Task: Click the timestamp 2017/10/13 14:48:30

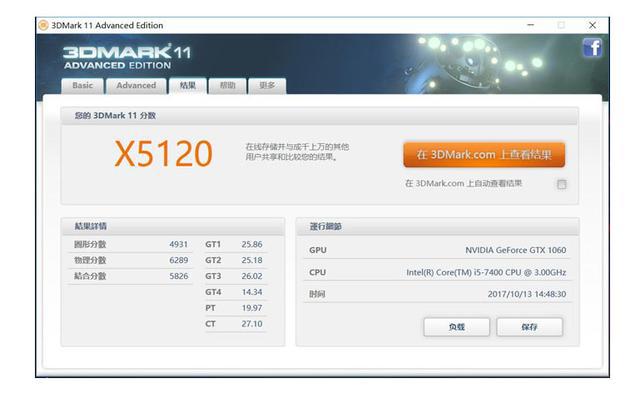Action: (527, 294)
